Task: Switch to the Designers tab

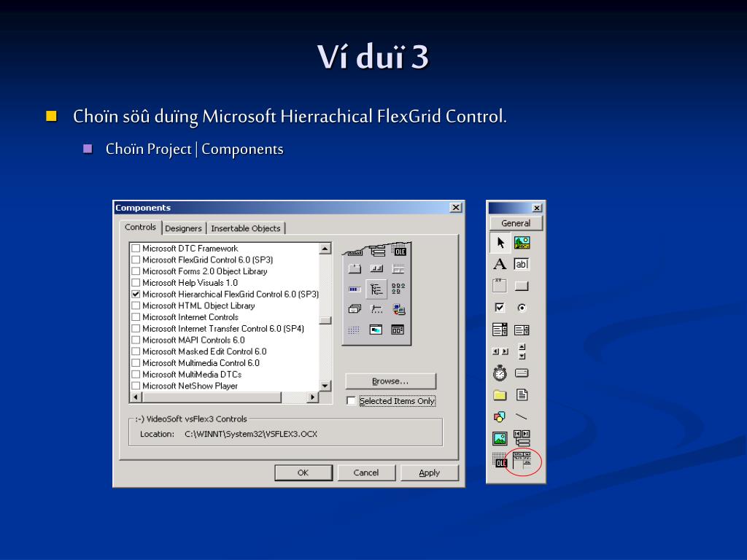Action: point(183,228)
